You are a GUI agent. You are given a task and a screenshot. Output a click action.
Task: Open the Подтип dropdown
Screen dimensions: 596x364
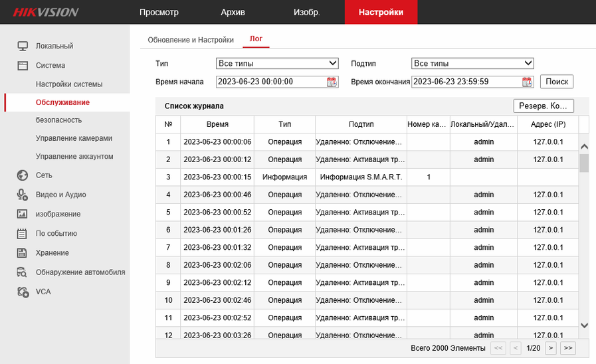coord(472,64)
